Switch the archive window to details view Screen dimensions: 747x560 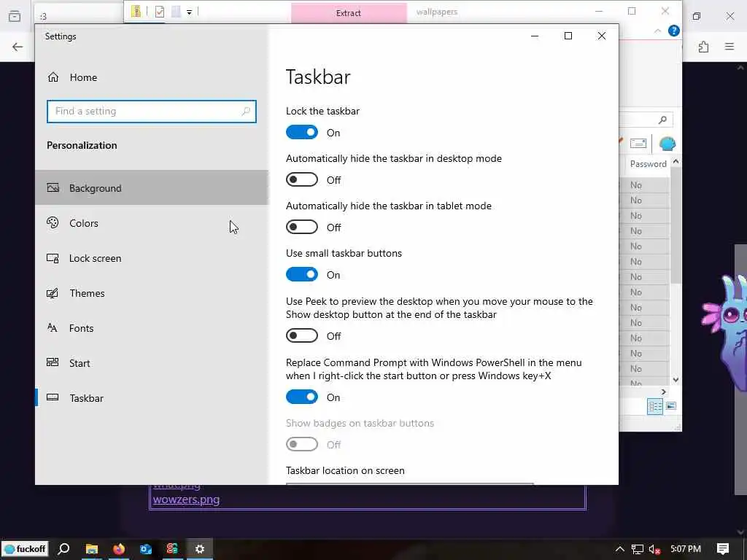coord(655,406)
